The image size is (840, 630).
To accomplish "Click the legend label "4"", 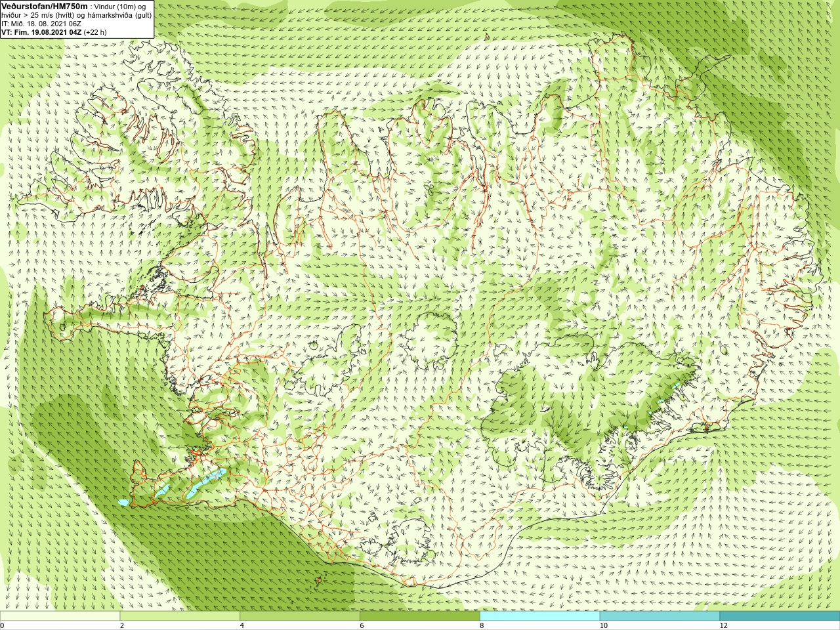I will point(242,625).
